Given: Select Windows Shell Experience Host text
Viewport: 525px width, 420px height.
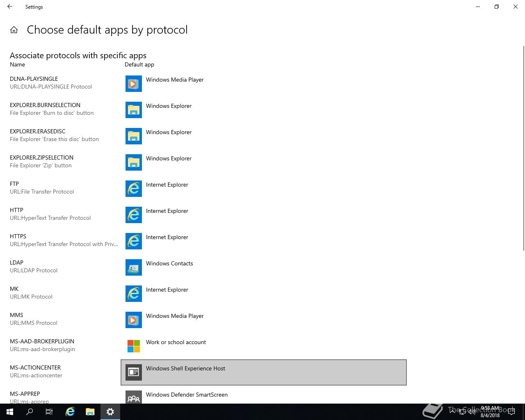Looking at the screenshot, I should pos(185,368).
